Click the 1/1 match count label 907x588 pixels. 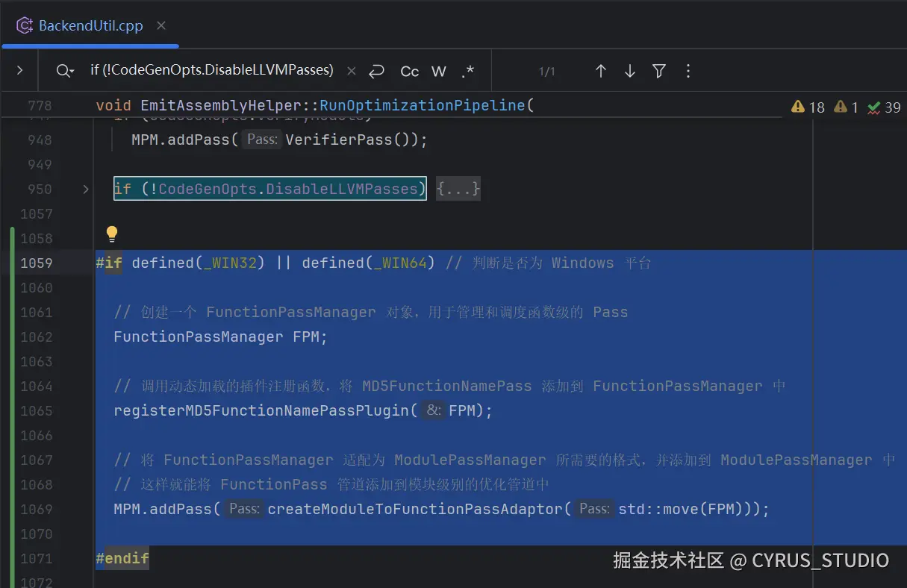(x=546, y=72)
